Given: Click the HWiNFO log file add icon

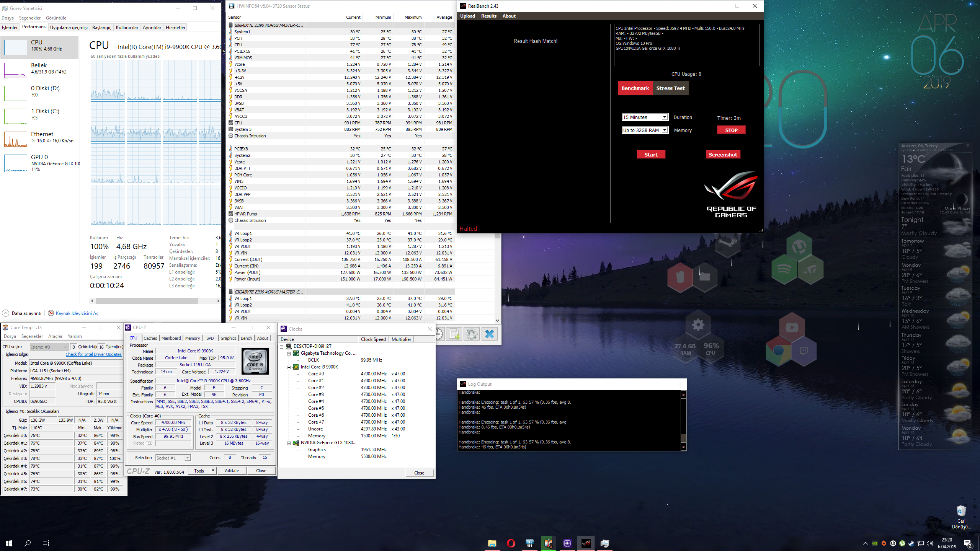Looking at the screenshot, I should [x=454, y=334].
